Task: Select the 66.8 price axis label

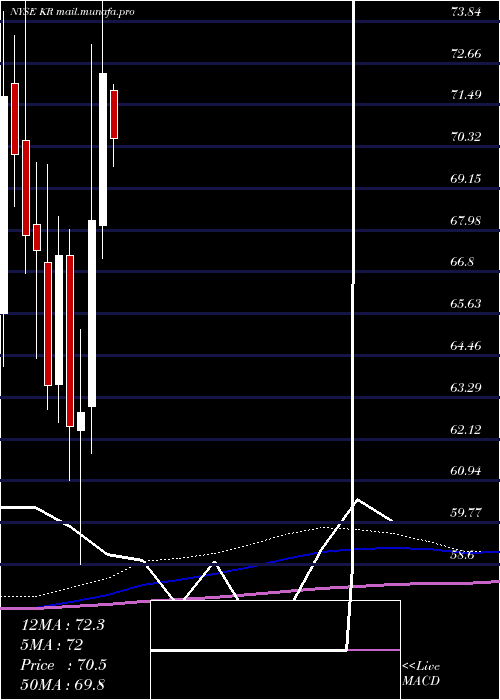Action: [462, 262]
